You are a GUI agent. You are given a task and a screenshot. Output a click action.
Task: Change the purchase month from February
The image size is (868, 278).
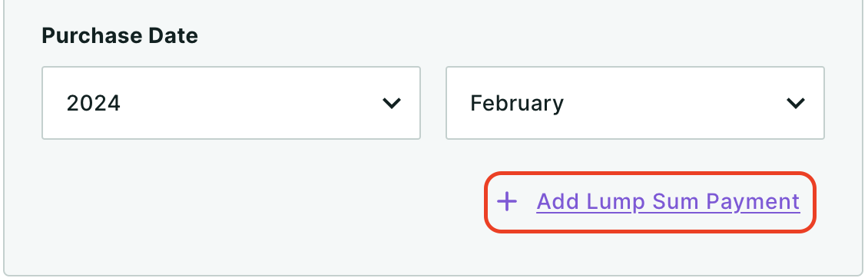coord(635,103)
